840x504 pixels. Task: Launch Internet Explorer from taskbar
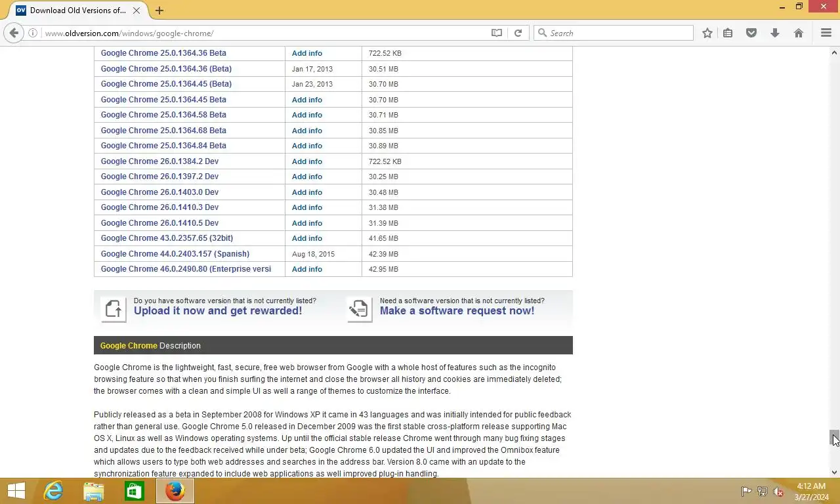(53, 491)
